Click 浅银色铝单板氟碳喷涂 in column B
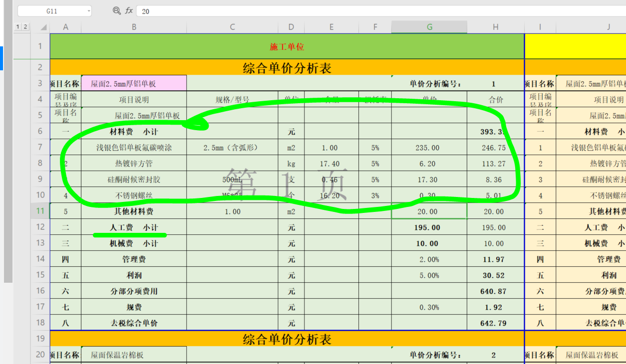The image size is (626, 364). (x=134, y=148)
